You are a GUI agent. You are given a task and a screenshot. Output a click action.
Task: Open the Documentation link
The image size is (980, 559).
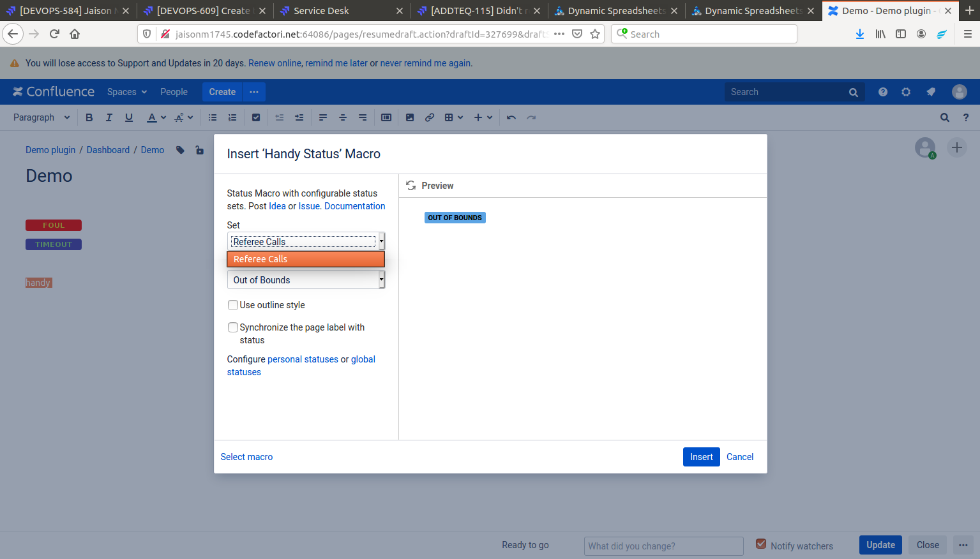[354, 206]
